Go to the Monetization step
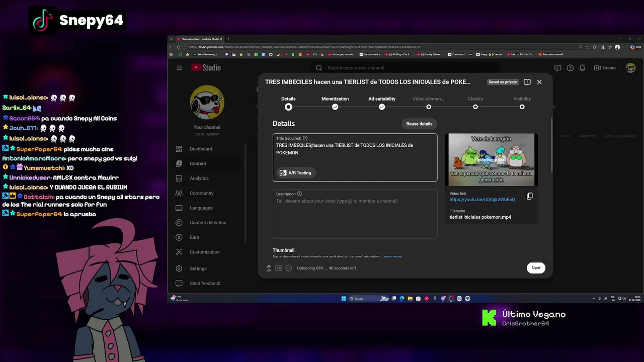The width and height of the screenshot is (644, 362). [x=335, y=102]
